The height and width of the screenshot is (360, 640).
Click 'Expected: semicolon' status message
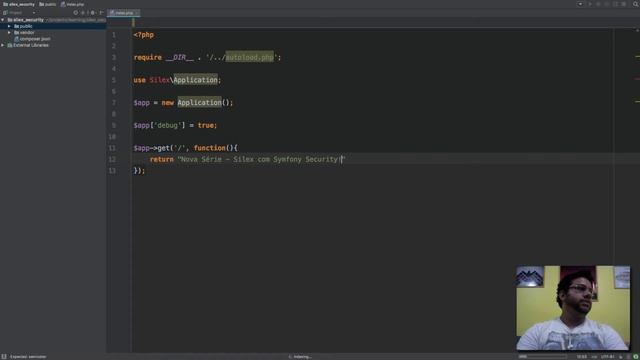tap(28, 357)
